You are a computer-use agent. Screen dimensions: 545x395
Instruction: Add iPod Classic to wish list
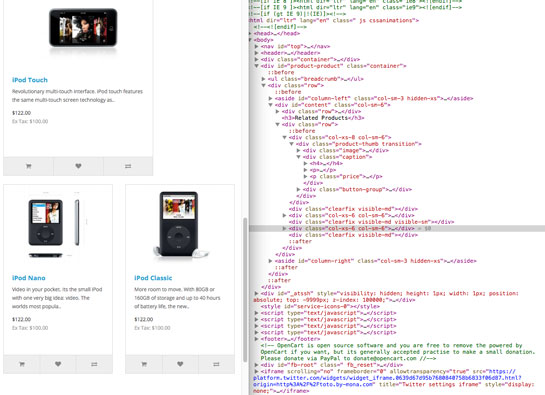pyautogui.click(x=180, y=364)
